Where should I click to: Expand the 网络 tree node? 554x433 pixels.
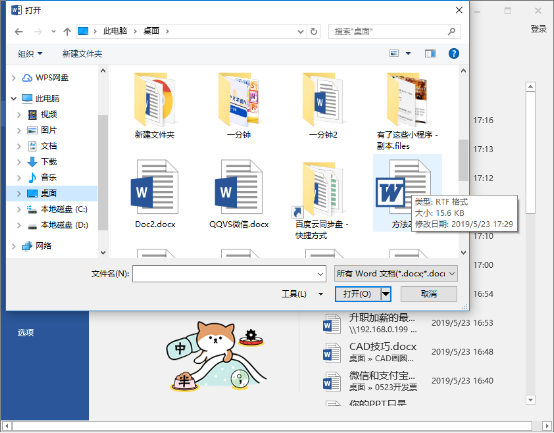pyautogui.click(x=13, y=246)
